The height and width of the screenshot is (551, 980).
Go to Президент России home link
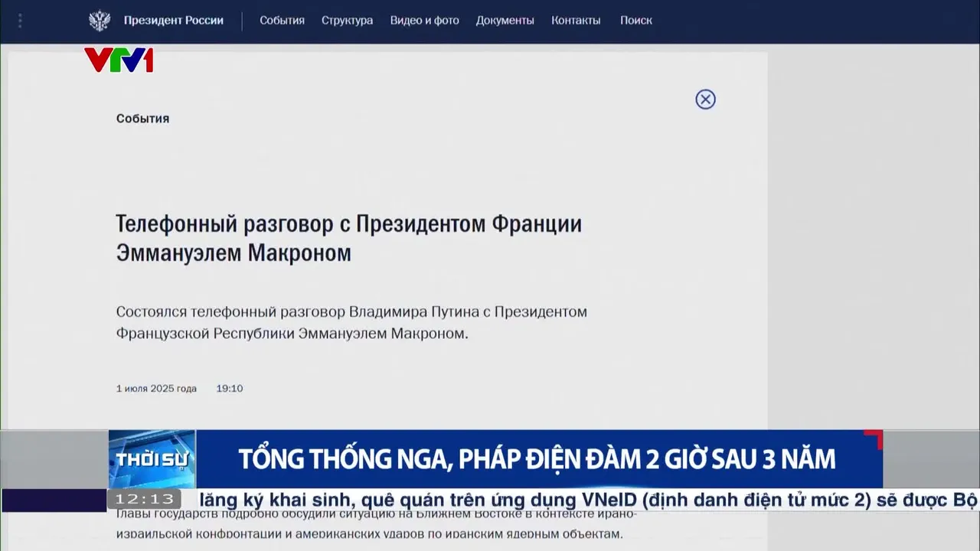point(174,21)
